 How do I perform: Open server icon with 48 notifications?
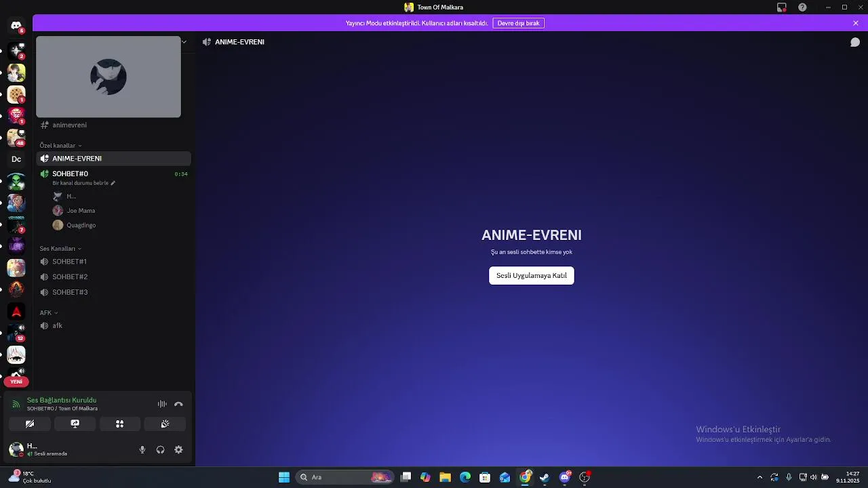pyautogui.click(x=16, y=138)
